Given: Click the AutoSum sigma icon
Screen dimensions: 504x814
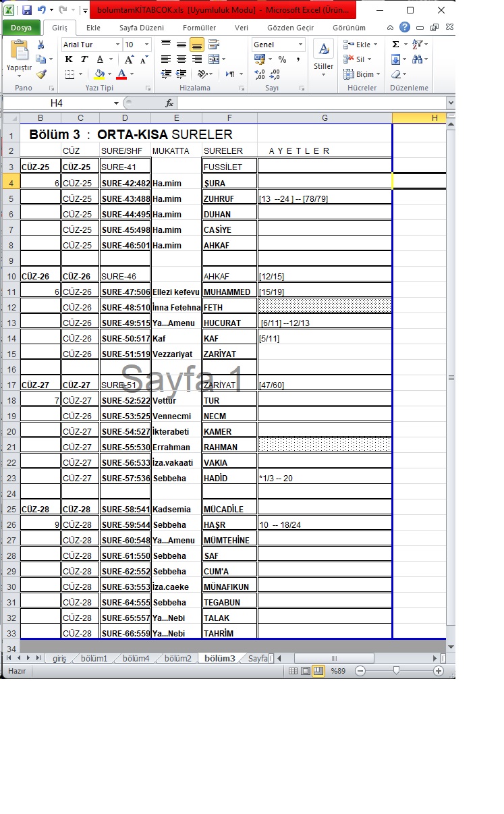Looking at the screenshot, I should click(x=395, y=45).
